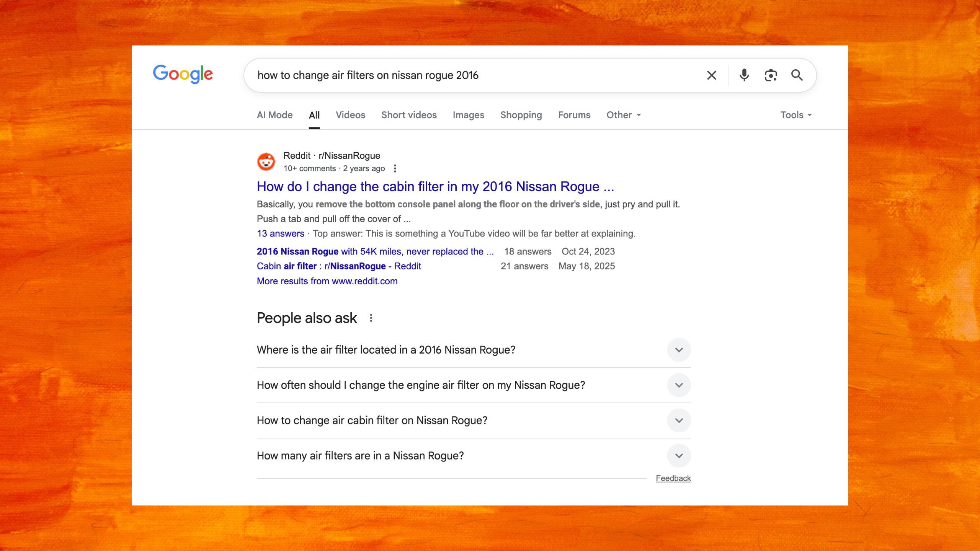The height and width of the screenshot is (551, 980).
Task: Open 'Cabin air filter : r/NissanRogue' link
Action: coord(339,266)
